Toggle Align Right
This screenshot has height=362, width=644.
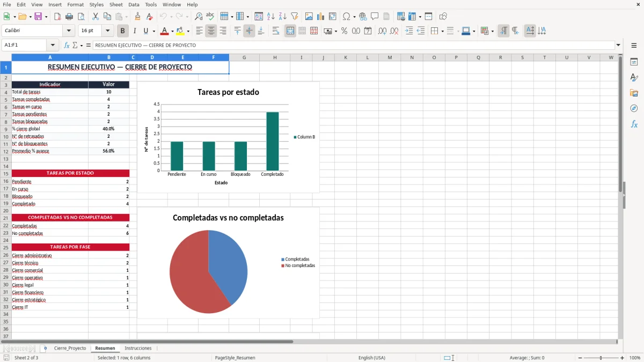(x=223, y=31)
